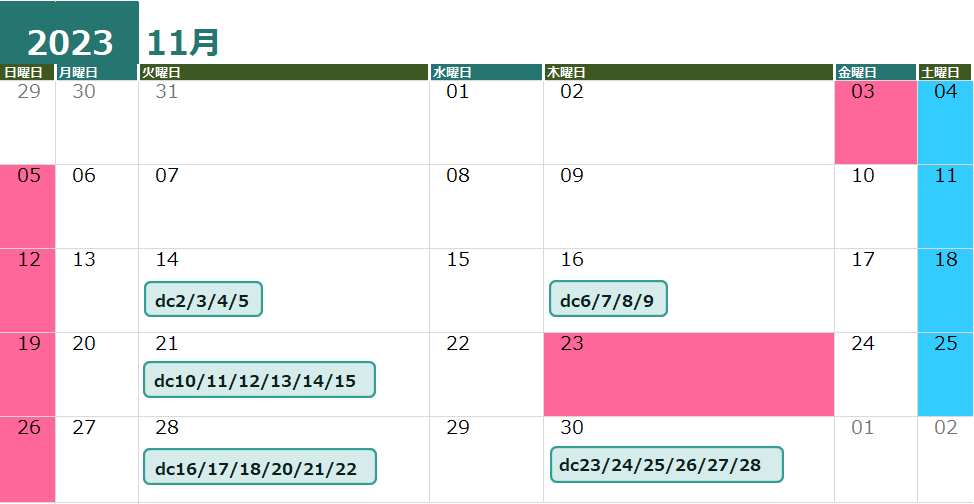Click the dc16/17/18/20/21/22 event box
This screenshot has height=504, width=974.
point(260,467)
